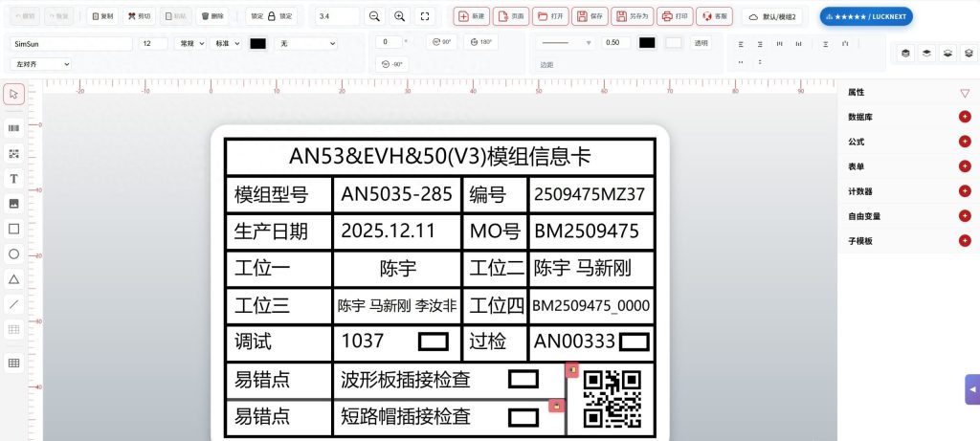The width and height of the screenshot is (980, 441).
Task: Click lock icon on 短路帽插接检查 row
Action: (x=556, y=406)
